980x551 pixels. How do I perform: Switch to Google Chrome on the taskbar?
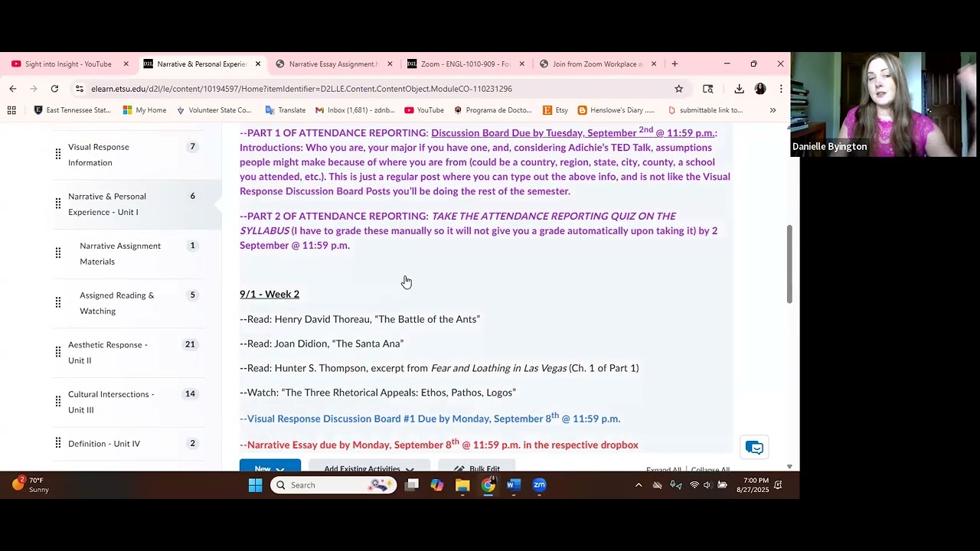(x=488, y=485)
